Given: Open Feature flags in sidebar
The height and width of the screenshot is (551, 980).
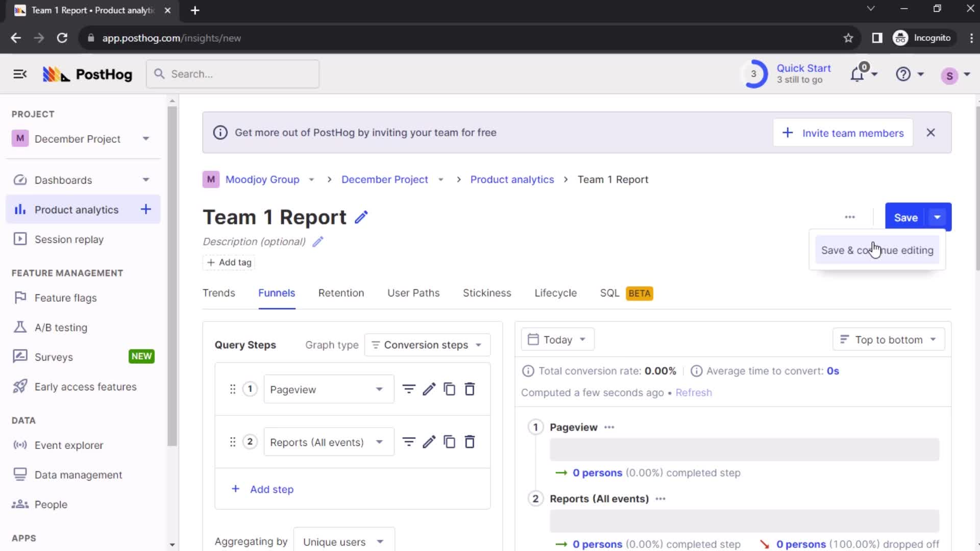Looking at the screenshot, I should click(83, 298).
